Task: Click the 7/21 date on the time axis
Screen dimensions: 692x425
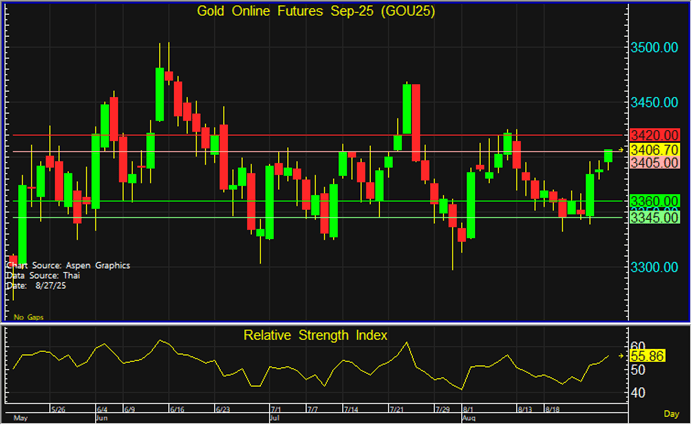Action: coord(397,409)
